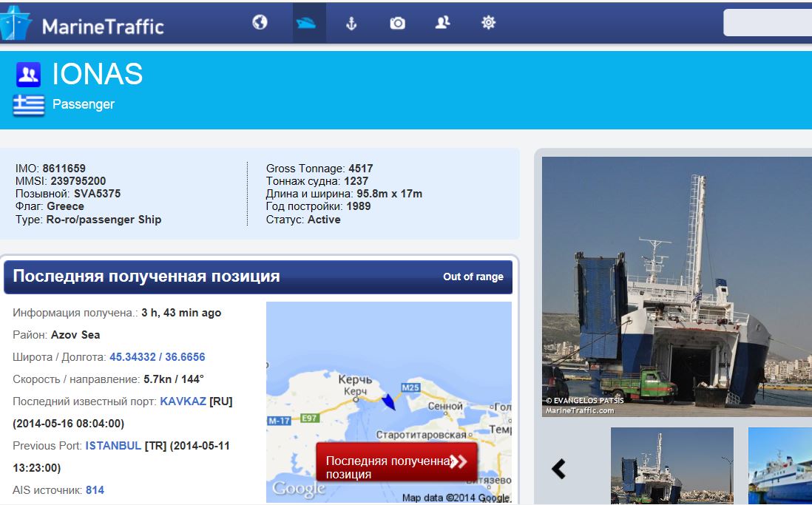Go to previous photo with left arrow

558,469
